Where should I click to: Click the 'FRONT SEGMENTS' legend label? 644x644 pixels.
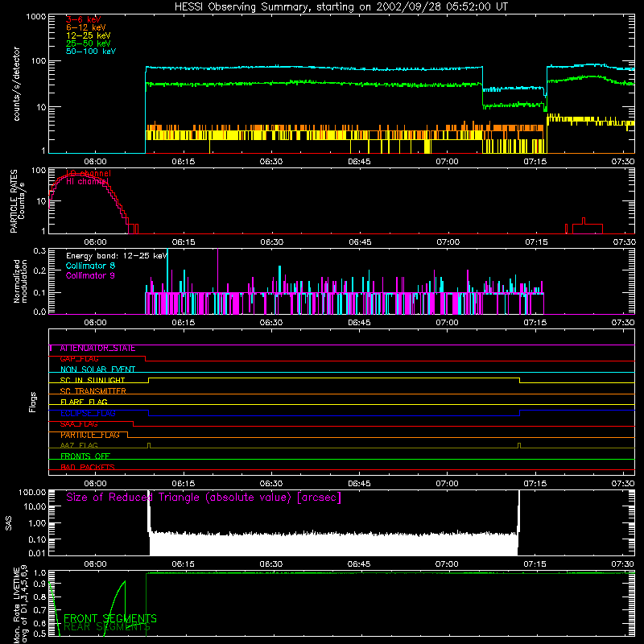coord(110,618)
